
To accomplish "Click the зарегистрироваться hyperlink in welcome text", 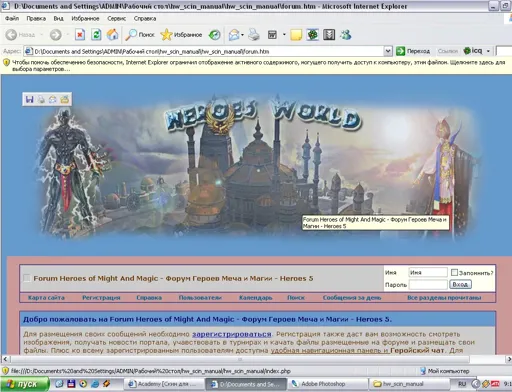I will [232, 334].
